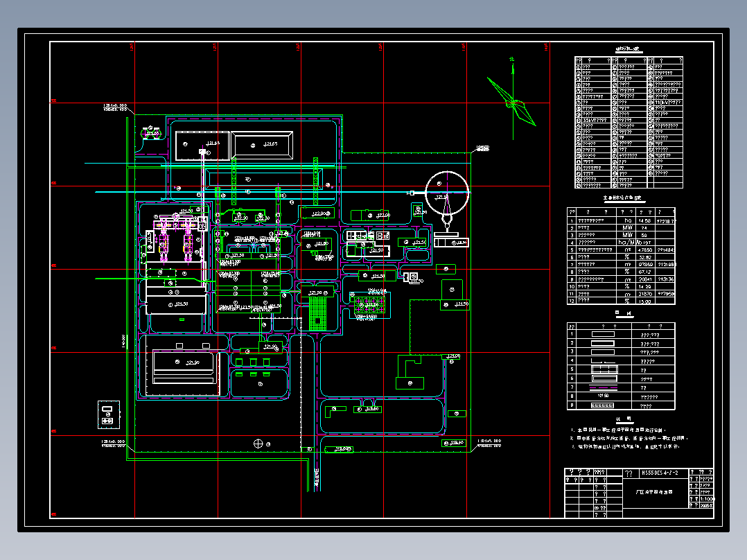The width and height of the screenshot is (747, 560).
Task: Select the 35kV entry in the building list
Action: click(x=595, y=120)
